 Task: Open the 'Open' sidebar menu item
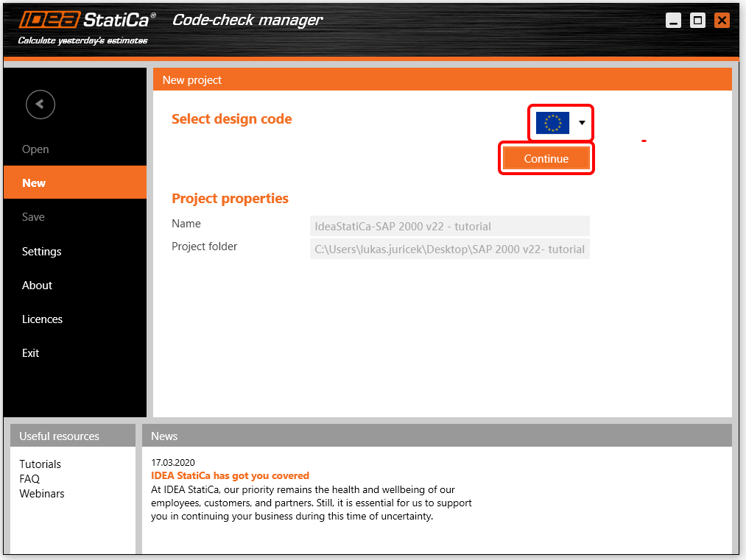35,149
